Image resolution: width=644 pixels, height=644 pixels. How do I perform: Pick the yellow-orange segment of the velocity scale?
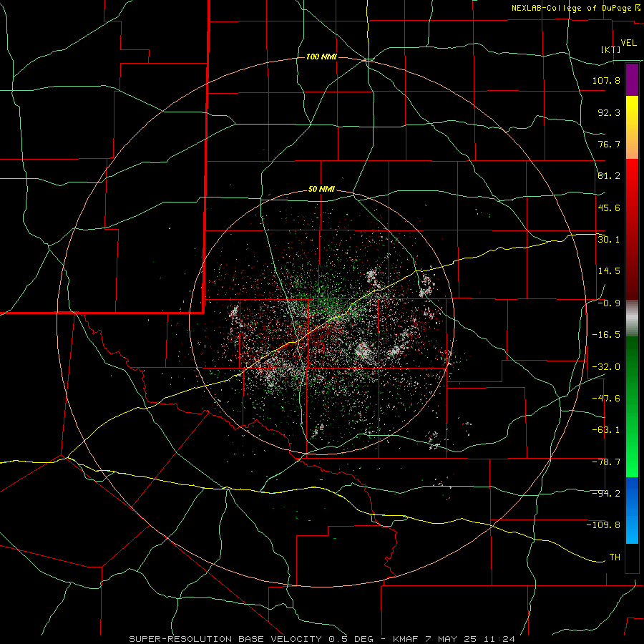(x=632, y=127)
